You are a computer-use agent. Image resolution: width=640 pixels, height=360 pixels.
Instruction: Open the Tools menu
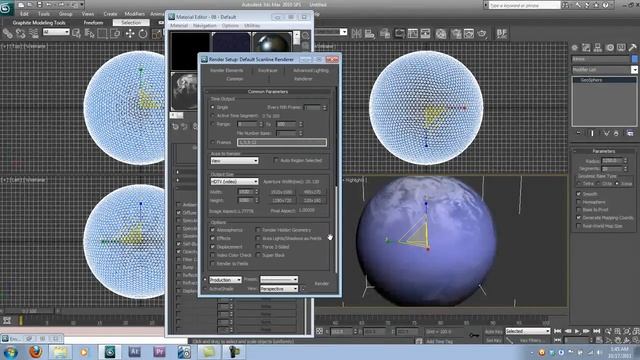click(x=44, y=14)
